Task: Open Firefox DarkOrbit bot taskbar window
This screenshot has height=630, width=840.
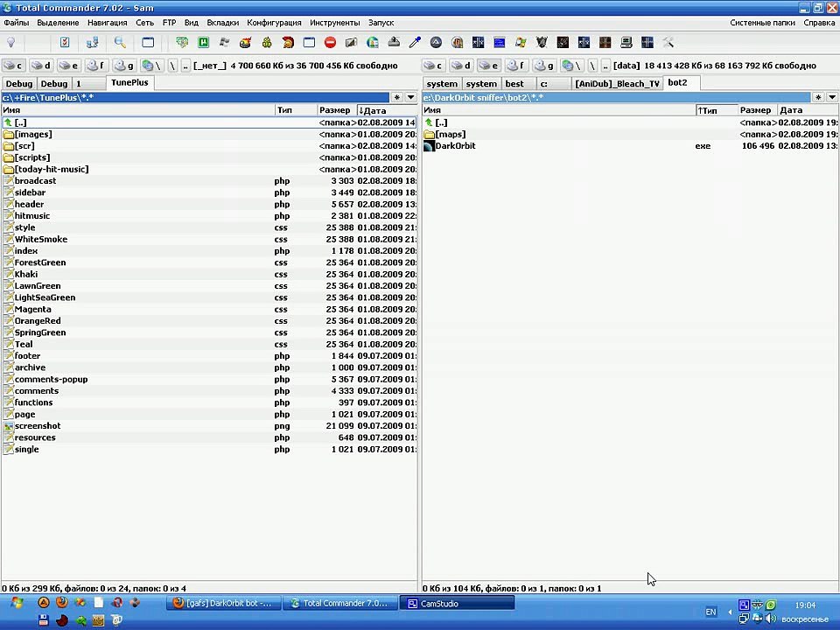Action: tap(223, 603)
